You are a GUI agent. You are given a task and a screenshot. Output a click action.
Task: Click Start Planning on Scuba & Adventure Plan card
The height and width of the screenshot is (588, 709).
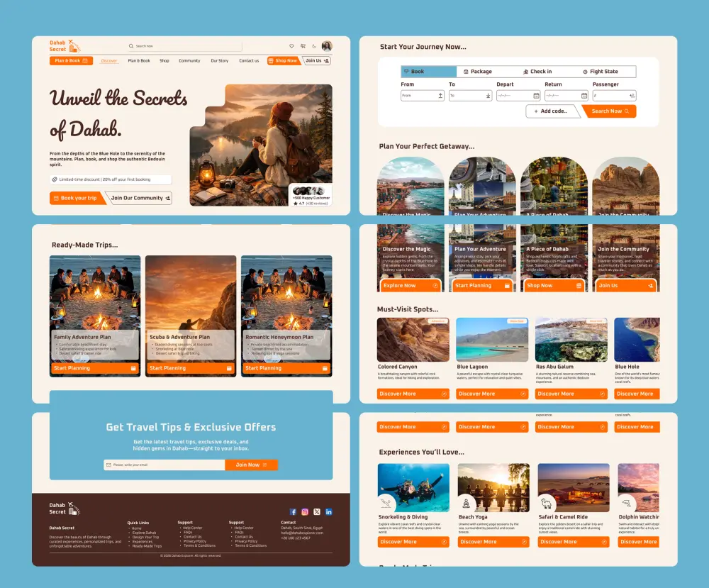(x=190, y=368)
